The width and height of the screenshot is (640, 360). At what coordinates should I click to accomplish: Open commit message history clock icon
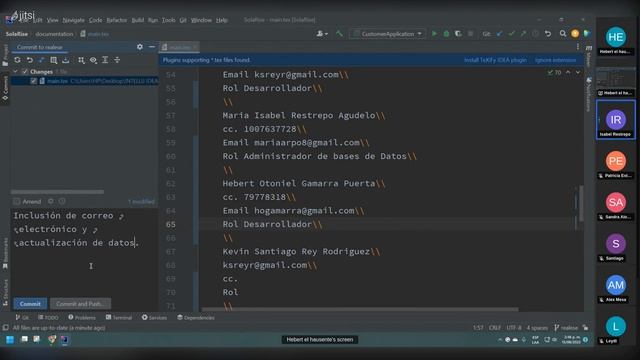[x=62, y=201]
